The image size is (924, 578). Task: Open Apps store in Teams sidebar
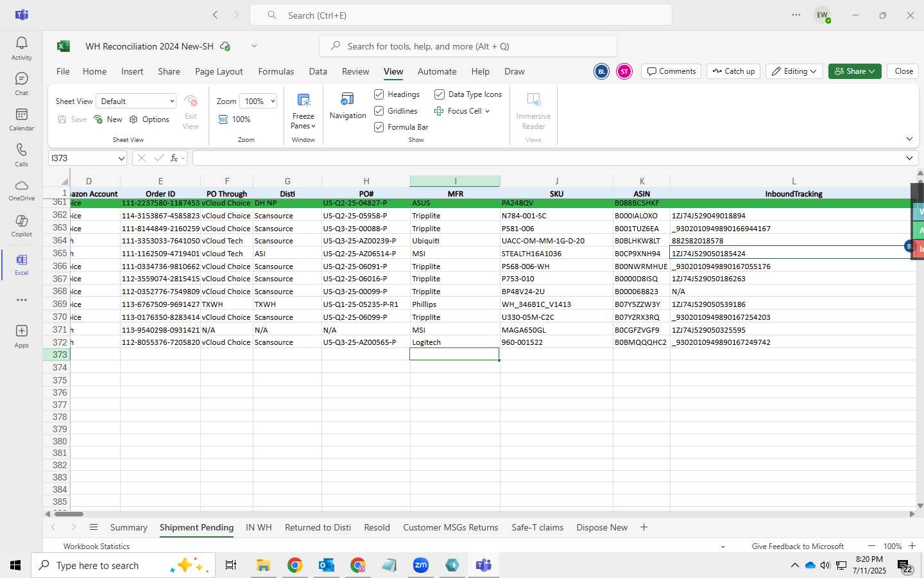click(x=21, y=336)
